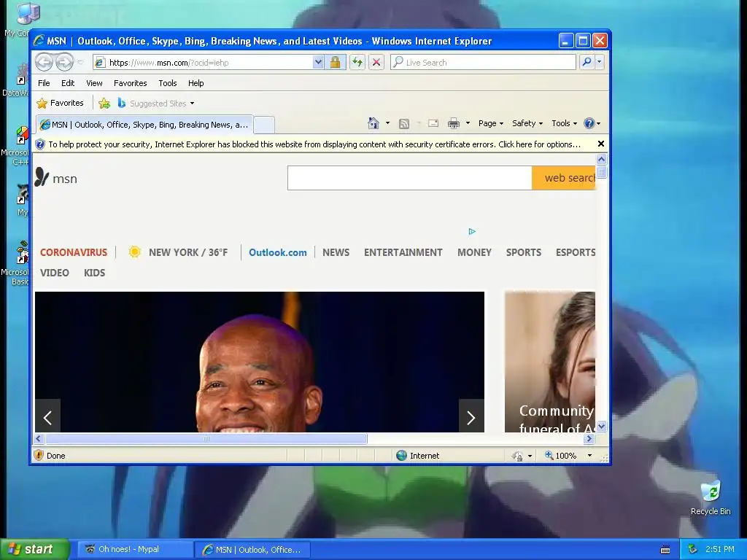Click Add to Favorites Bar icon
Viewport: 747px width, 560px height.
(x=104, y=103)
